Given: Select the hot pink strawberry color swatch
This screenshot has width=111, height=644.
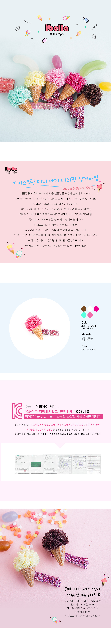Looking at the screenshot, I should pyautogui.click(x=96, y=309).
